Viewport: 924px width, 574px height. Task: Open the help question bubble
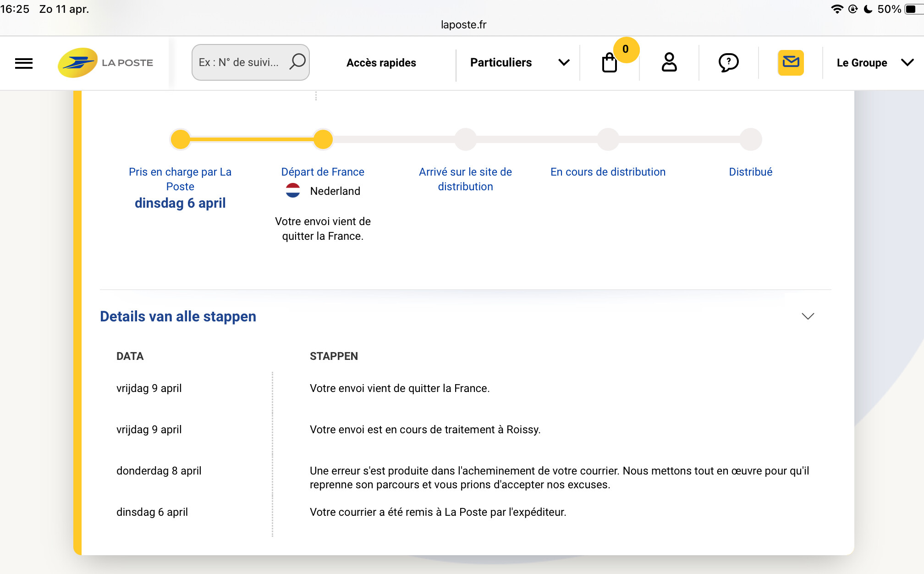click(728, 63)
